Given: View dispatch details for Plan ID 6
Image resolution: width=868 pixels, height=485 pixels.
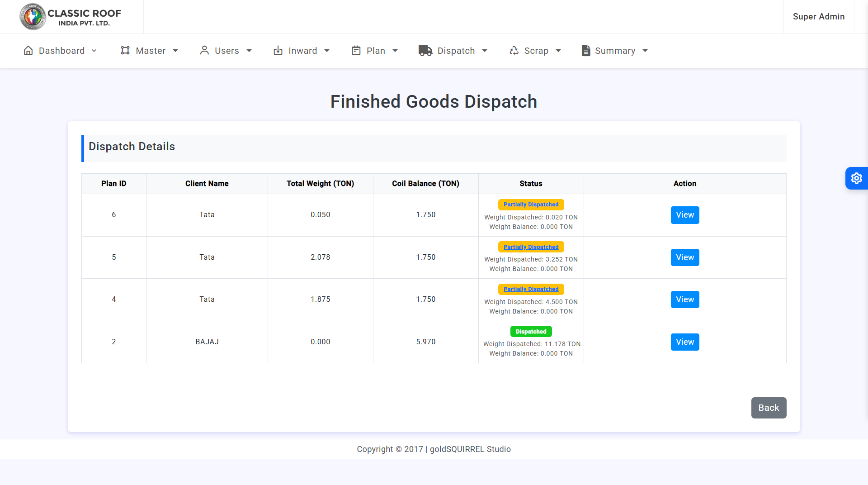Looking at the screenshot, I should click(x=684, y=215).
